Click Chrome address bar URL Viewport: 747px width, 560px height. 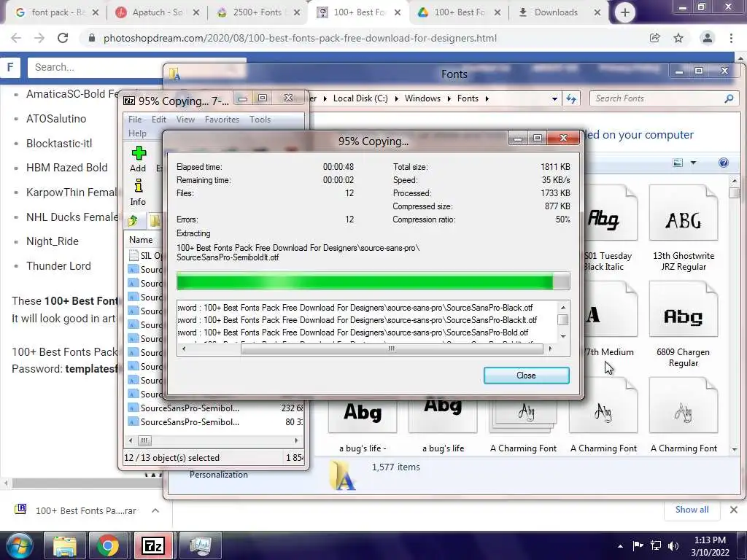300,38
